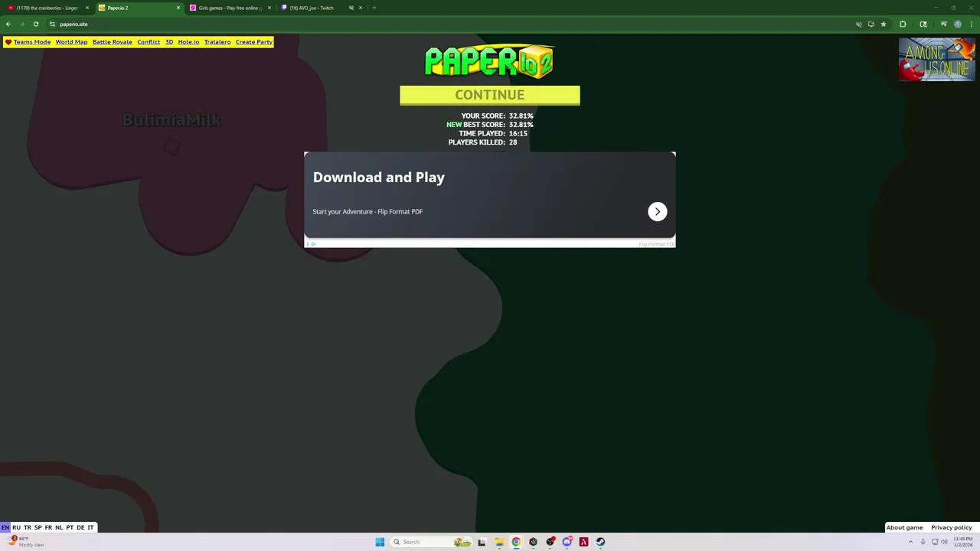Open the Conflict mode link
980x551 pixels.
coord(149,42)
